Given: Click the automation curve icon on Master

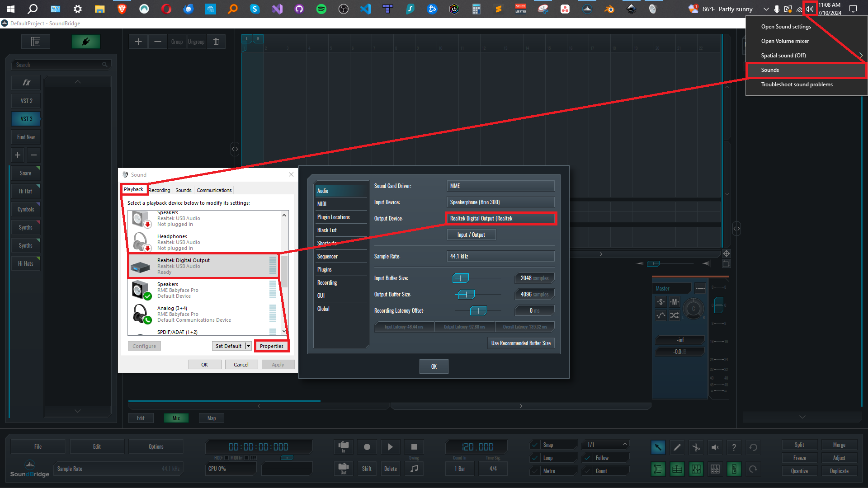Looking at the screenshot, I should [661, 315].
